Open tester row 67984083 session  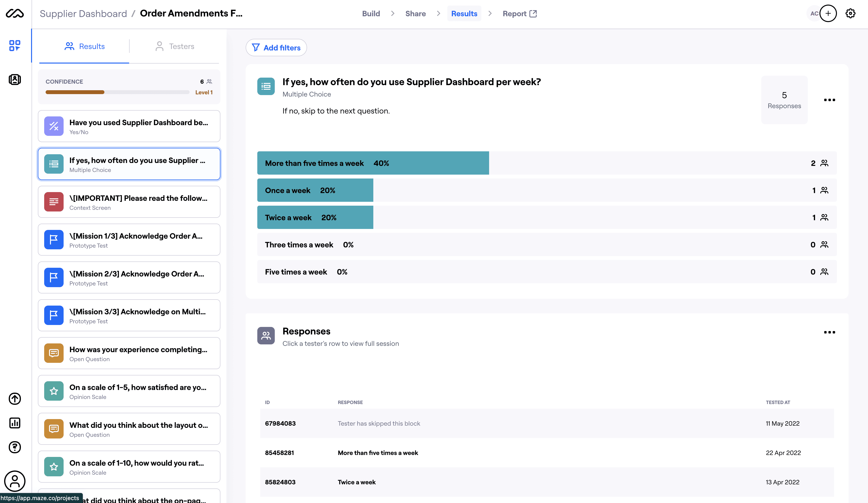point(547,423)
